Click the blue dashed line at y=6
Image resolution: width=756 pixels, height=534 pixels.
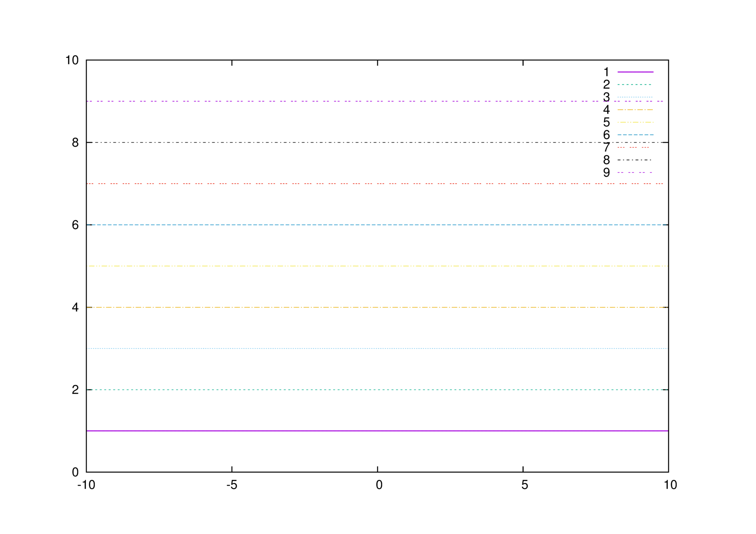377,225
